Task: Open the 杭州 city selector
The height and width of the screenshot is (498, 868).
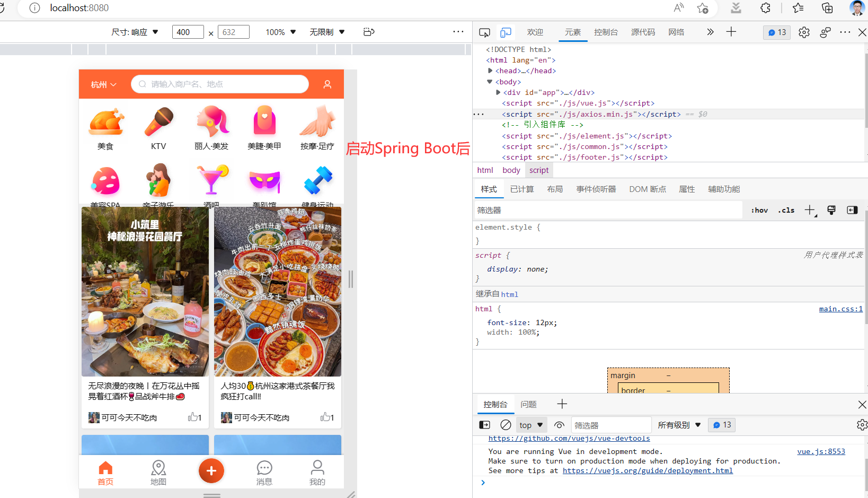Action: [x=103, y=84]
